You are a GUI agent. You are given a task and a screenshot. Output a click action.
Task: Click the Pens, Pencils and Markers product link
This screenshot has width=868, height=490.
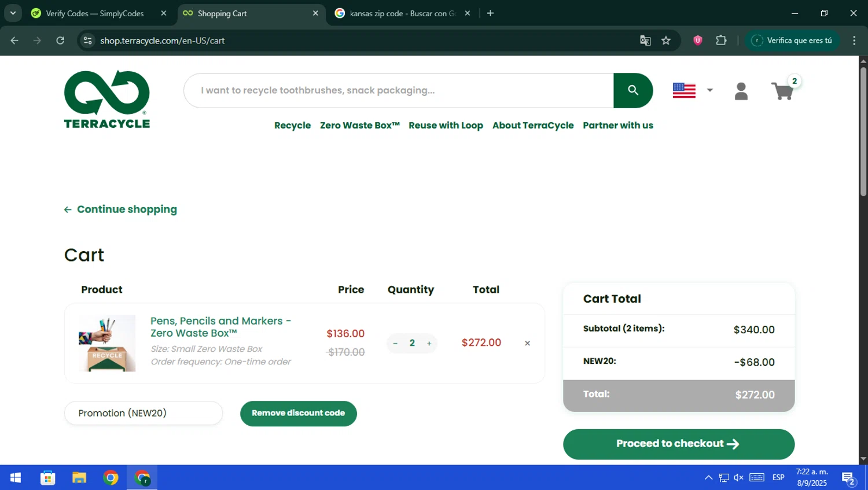click(x=220, y=327)
